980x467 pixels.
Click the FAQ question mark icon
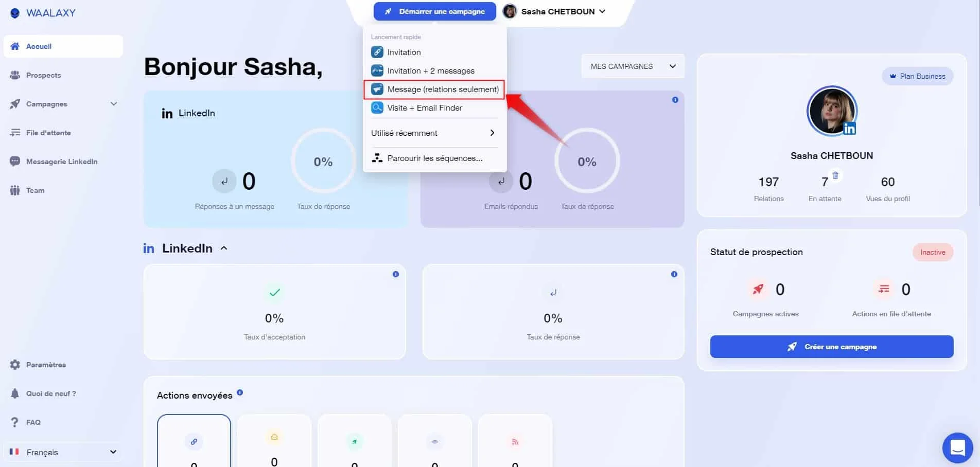pos(15,422)
